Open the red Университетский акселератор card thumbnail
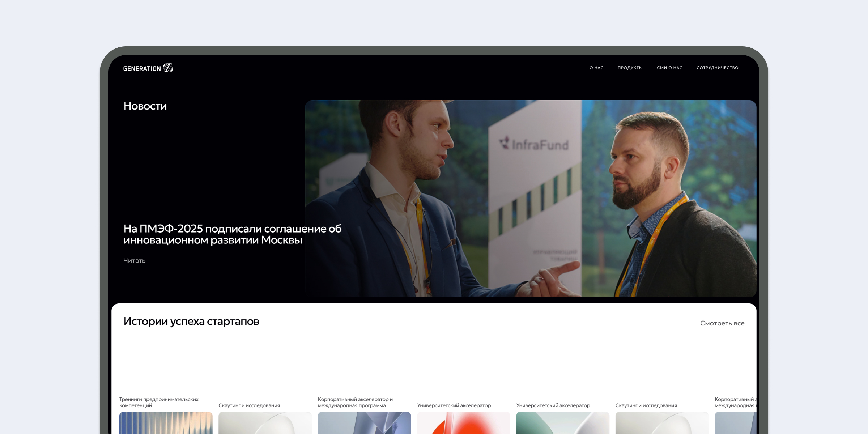 pyautogui.click(x=463, y=423)
